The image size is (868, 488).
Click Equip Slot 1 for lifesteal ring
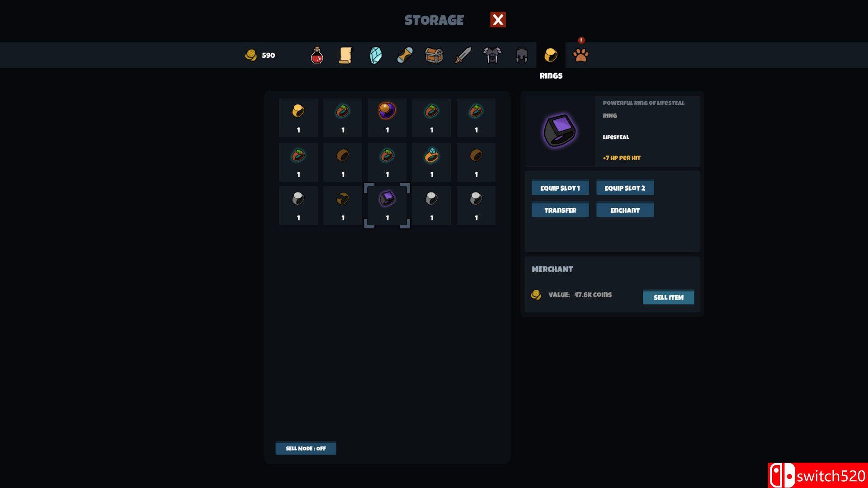point(559,188)
